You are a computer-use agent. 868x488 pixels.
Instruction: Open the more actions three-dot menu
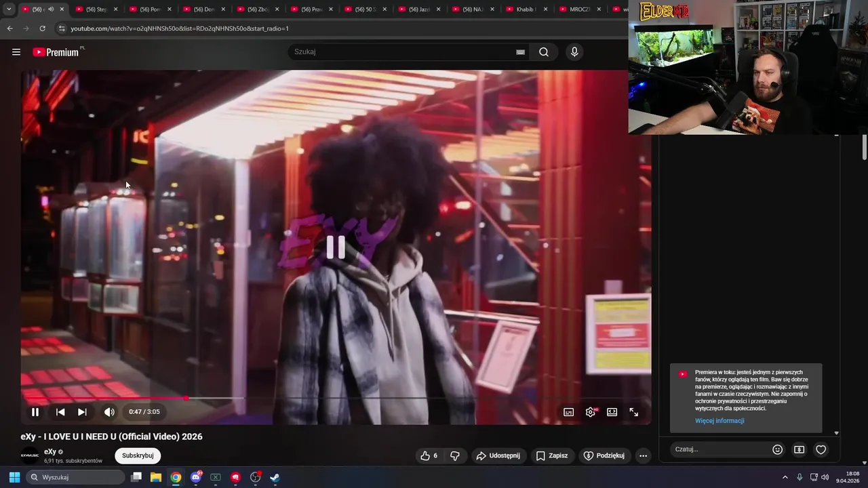coord(644,455)
